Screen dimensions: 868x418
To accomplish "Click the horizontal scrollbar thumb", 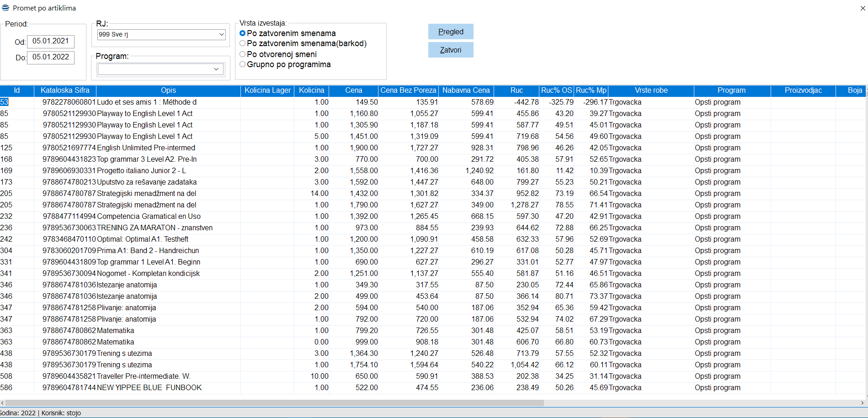I will [274, 403].
